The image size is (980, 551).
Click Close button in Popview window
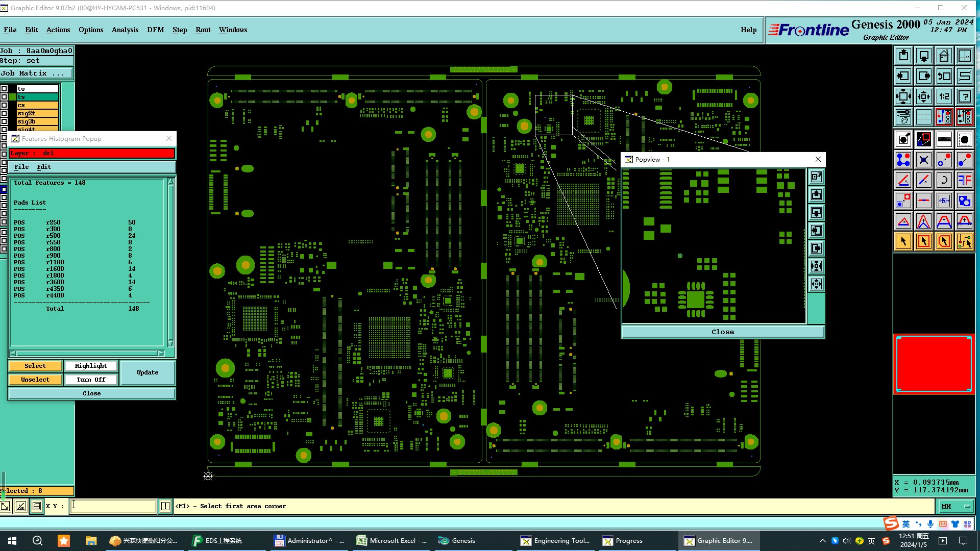point(722,332)
